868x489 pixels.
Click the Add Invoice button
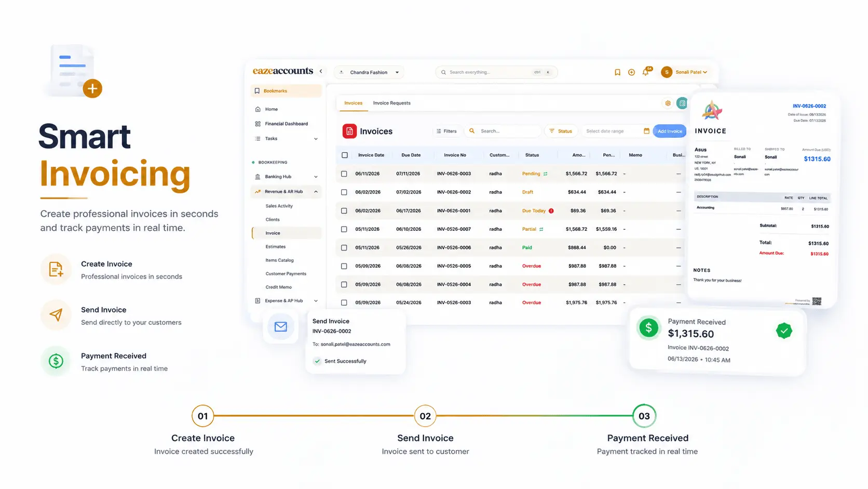670,131
